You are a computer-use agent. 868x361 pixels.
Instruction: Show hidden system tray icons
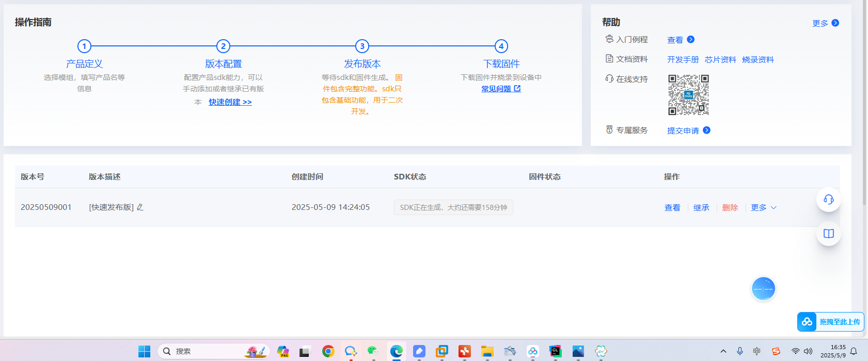pos(723,351)
